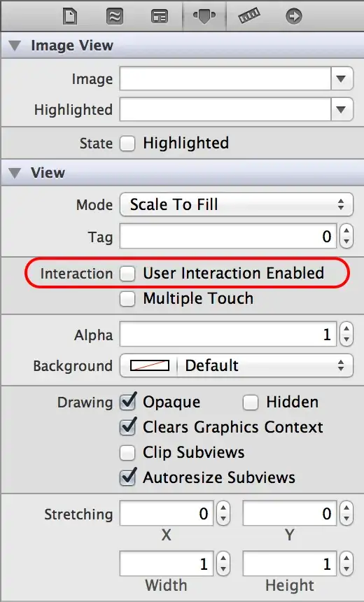Click the Alpha stepper arrows
This screenshot has height=602, width=364.
(346, 335)
